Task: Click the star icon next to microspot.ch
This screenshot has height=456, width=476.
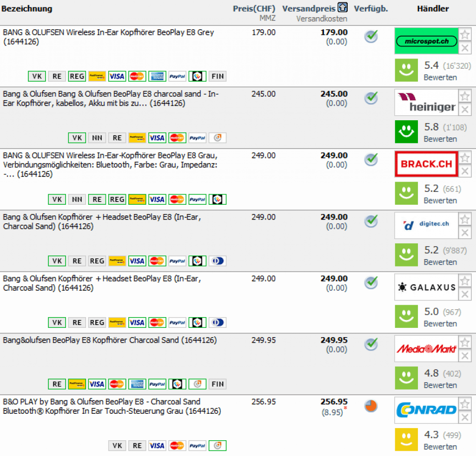Action: 465,34
